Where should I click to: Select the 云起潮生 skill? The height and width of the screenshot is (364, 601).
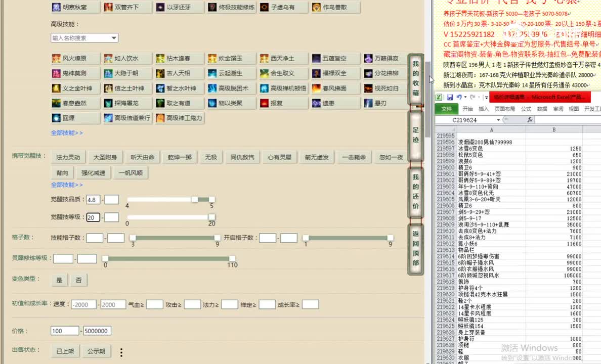231,73
